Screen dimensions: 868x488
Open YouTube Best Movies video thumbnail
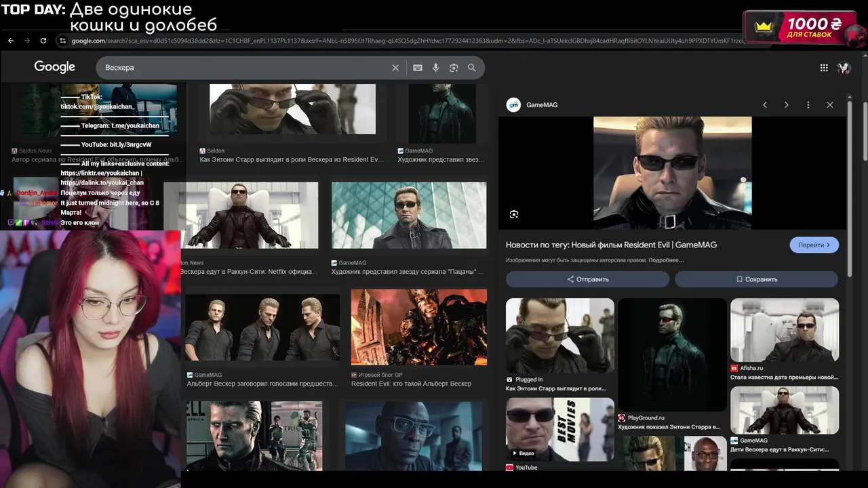(560, 428)
